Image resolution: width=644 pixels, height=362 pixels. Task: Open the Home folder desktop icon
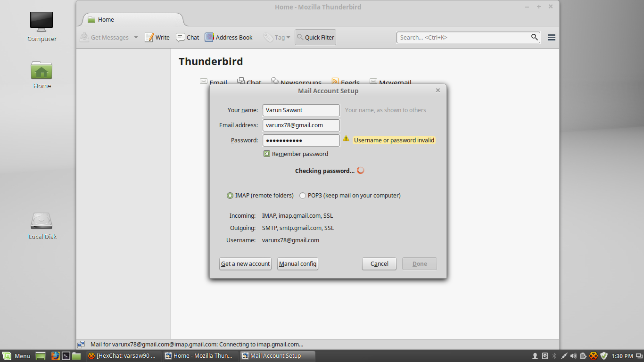point(41,74)
